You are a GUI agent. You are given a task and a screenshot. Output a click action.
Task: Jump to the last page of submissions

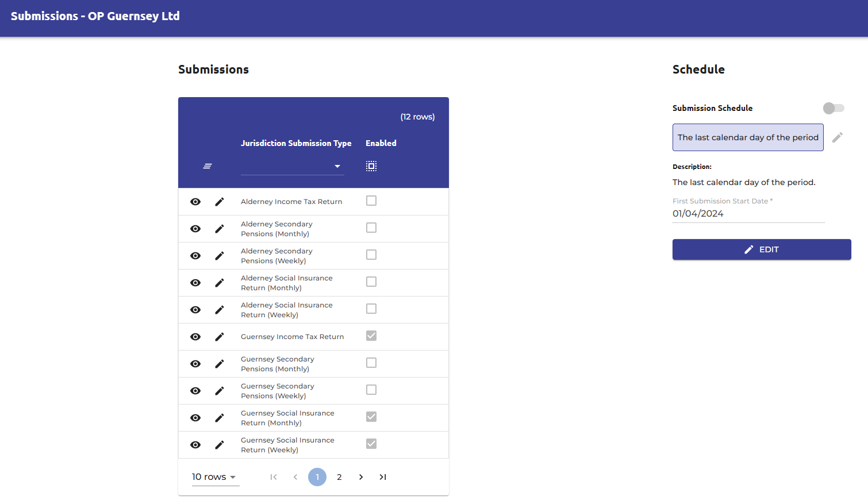coord(383,477)
